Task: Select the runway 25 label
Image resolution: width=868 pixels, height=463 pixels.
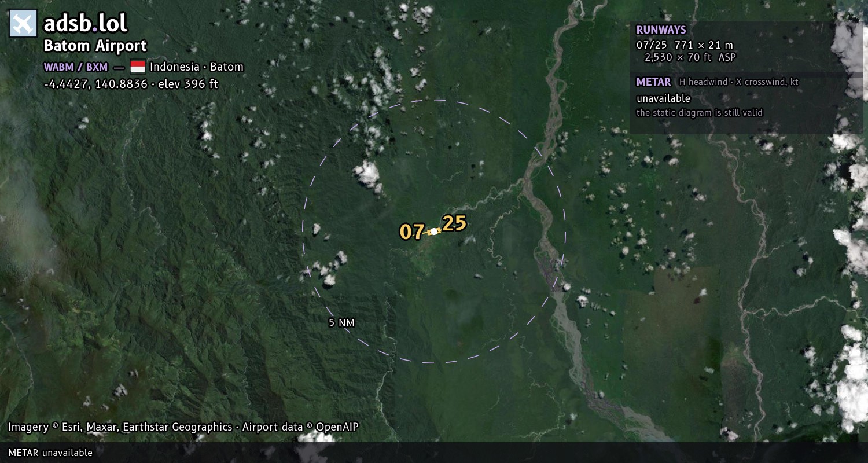Action: (454, 223)
